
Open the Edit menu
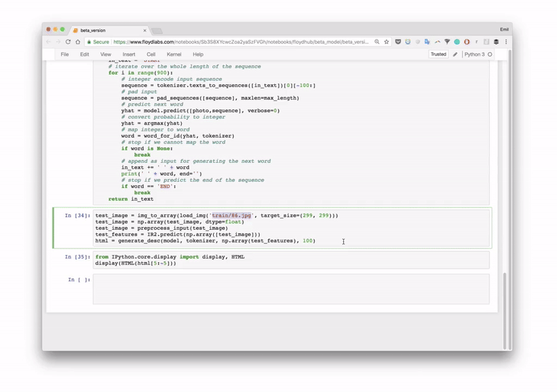click(x=84, y=54)
